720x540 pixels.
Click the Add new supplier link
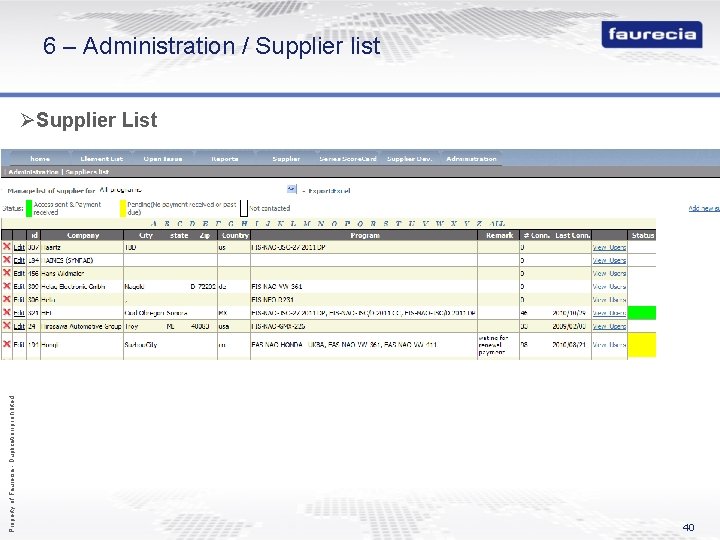704,208
